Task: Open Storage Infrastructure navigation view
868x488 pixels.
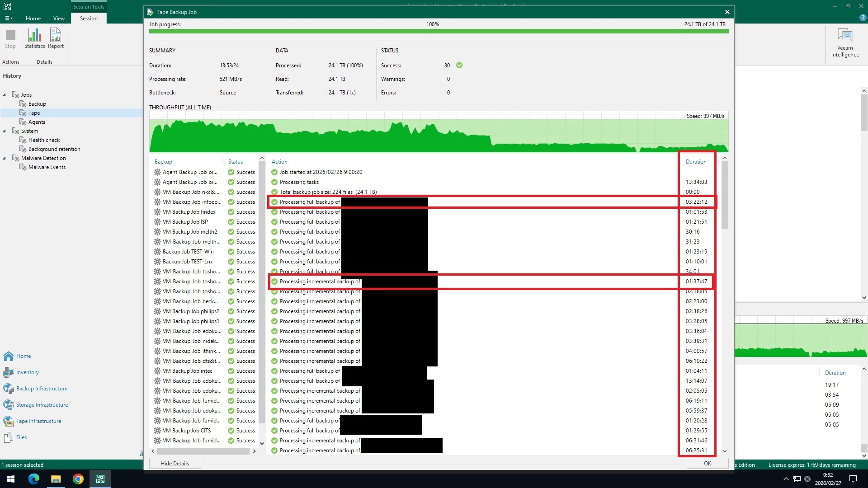Action: point(42,405)
